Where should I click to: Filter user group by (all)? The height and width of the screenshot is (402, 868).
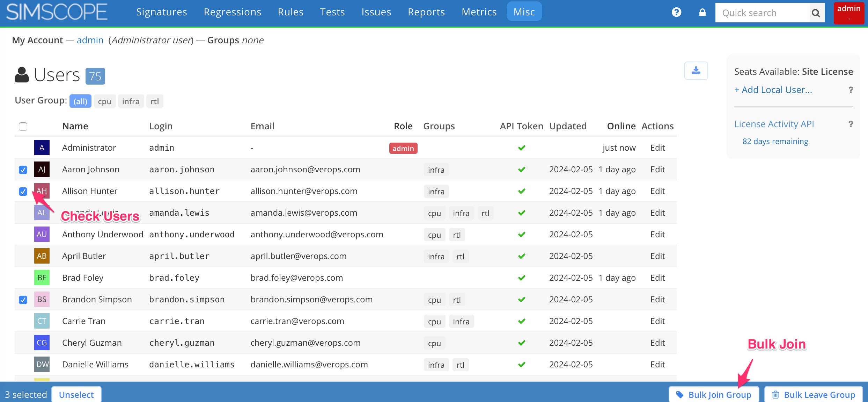80,101
